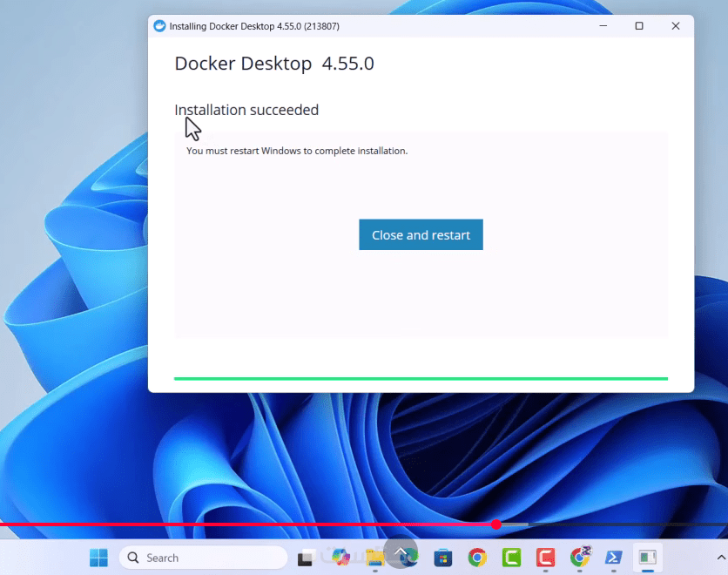Click the 'Installation succeeded' heading

(246, 110)
